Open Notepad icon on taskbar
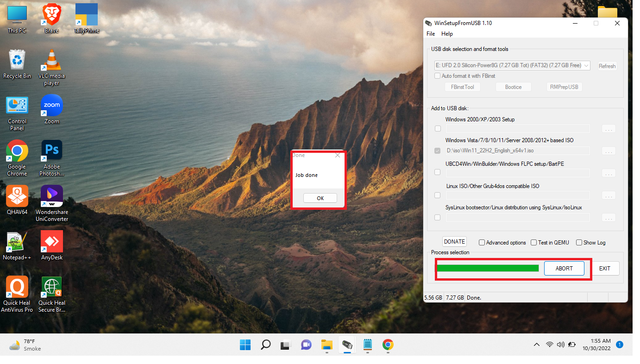640x364 pixels. coord(368,345)
